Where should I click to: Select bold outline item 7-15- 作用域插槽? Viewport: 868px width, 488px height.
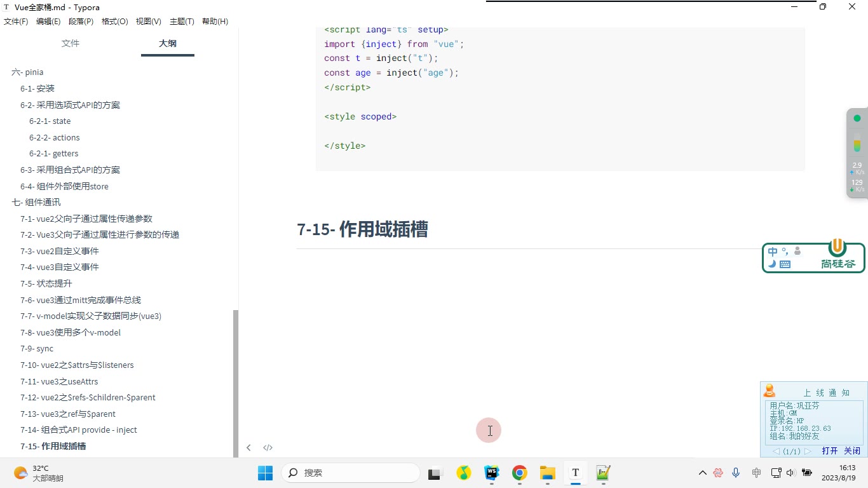click(53, 447)
